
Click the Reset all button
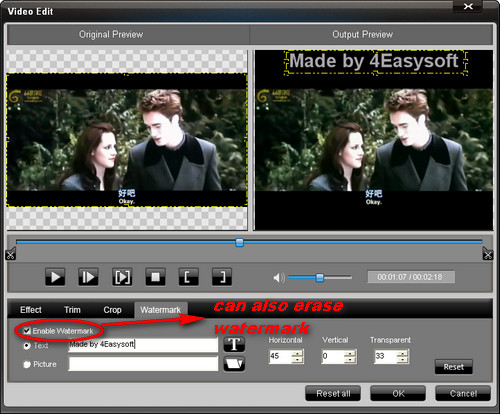click(x=333, y=393)
